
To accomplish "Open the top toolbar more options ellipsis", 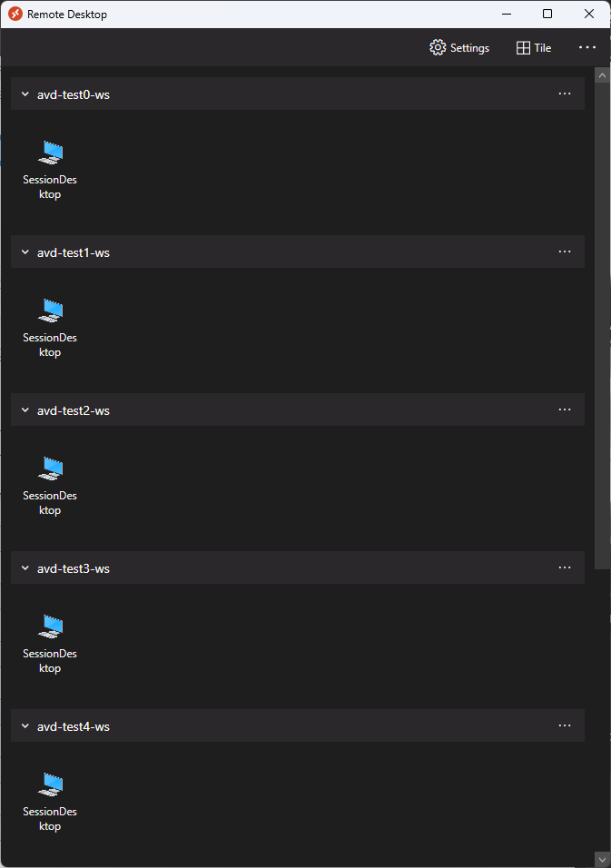I will [x=587, y=47].
